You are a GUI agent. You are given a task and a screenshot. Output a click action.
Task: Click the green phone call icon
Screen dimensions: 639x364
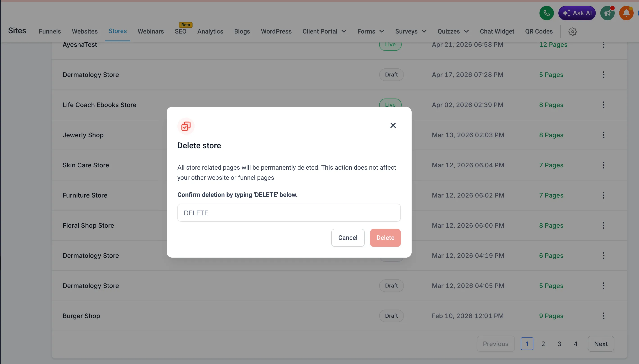pos(546,13)
